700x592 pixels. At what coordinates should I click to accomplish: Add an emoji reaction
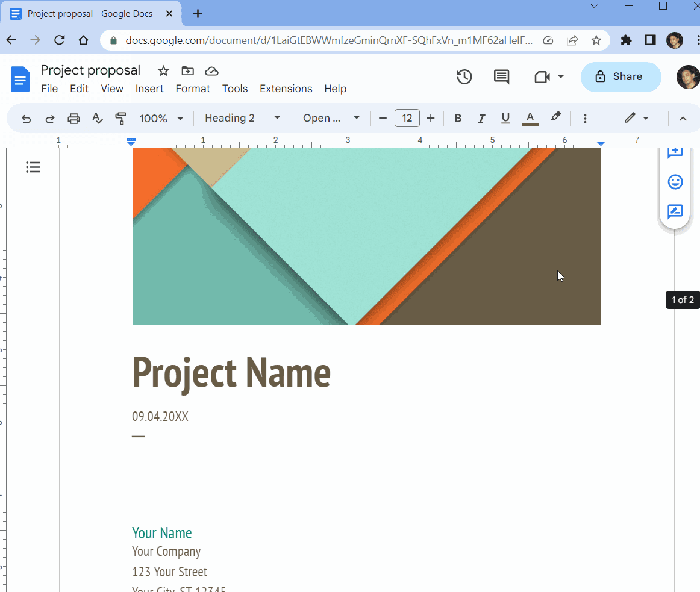[x=675, y=181]
